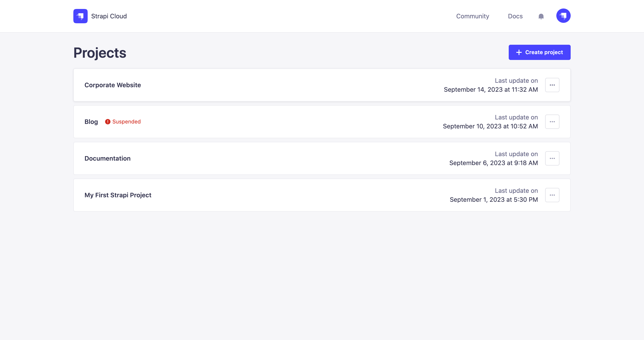This screenshot has width=644, height=340.
Task: Click the suspended status warning icon next to Blog
Action: (x=108, y=121)
